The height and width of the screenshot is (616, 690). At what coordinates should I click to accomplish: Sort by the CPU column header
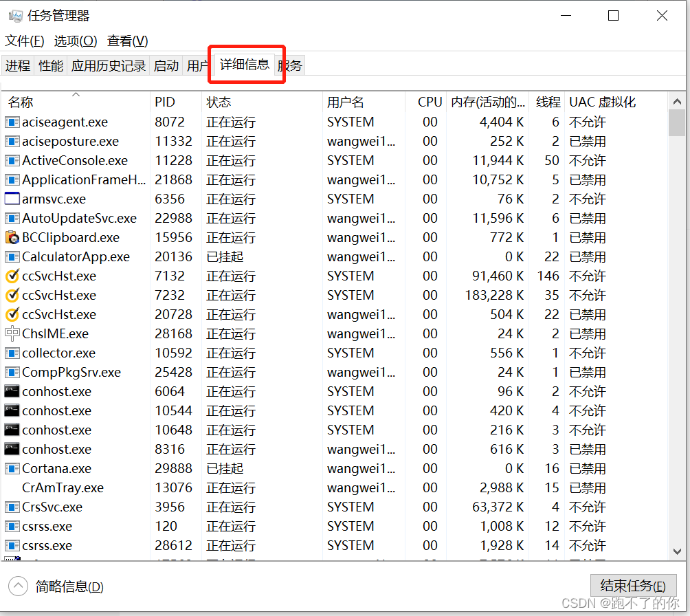click(426, 102)
